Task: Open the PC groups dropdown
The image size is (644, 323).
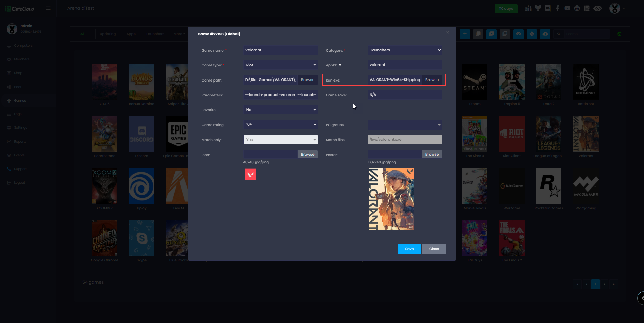Action: [405, 125]
